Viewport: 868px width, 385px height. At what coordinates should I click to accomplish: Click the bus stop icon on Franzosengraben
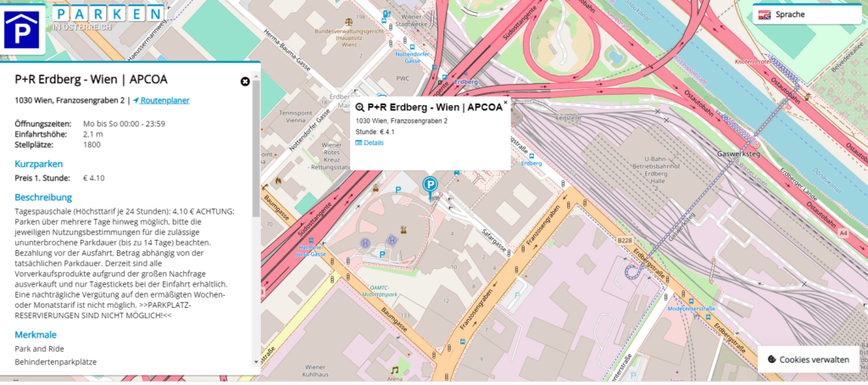(x=462, y=342)
